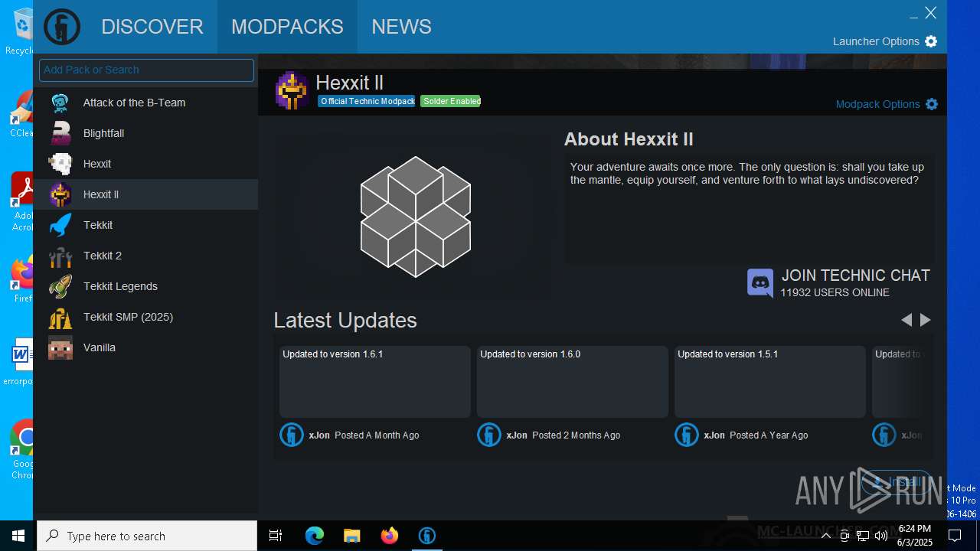Choose Attack of the B-Team pack name
This screenshot has height=551, width=980.
[134, 103]
